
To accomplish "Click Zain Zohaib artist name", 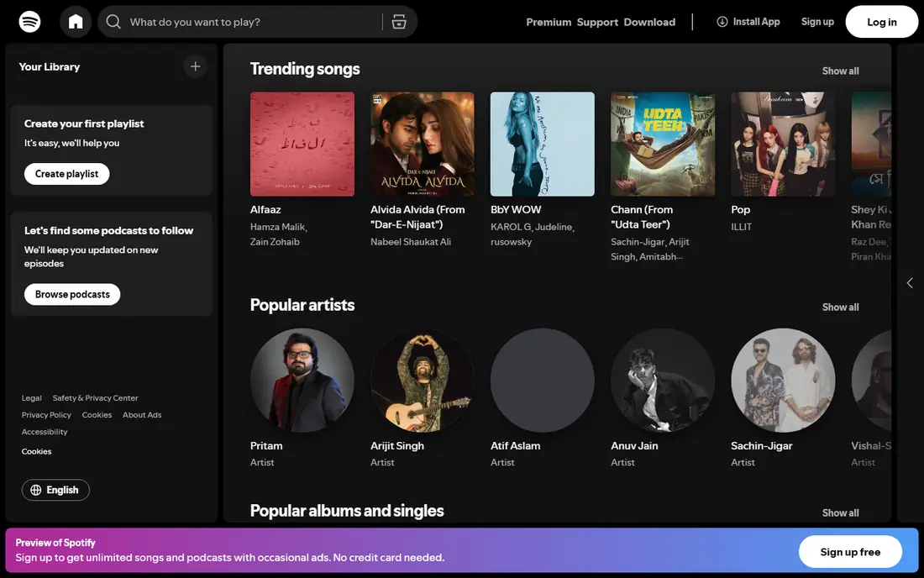I will 275,242.
